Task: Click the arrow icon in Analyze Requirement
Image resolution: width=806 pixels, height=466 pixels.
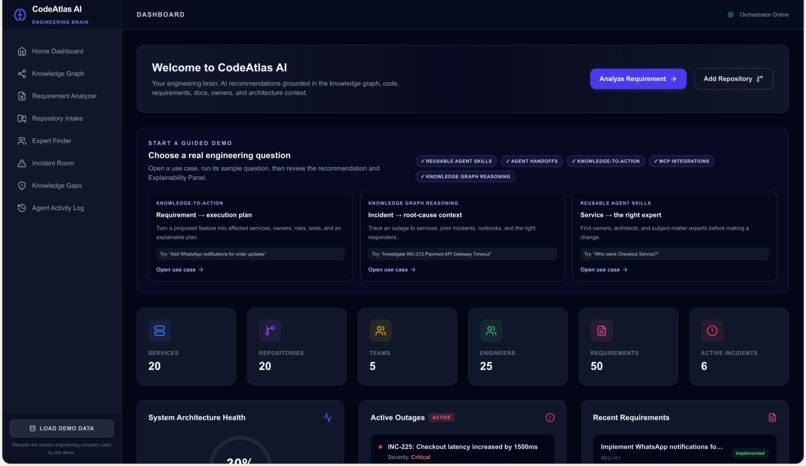Action: [x=673, y=79]
